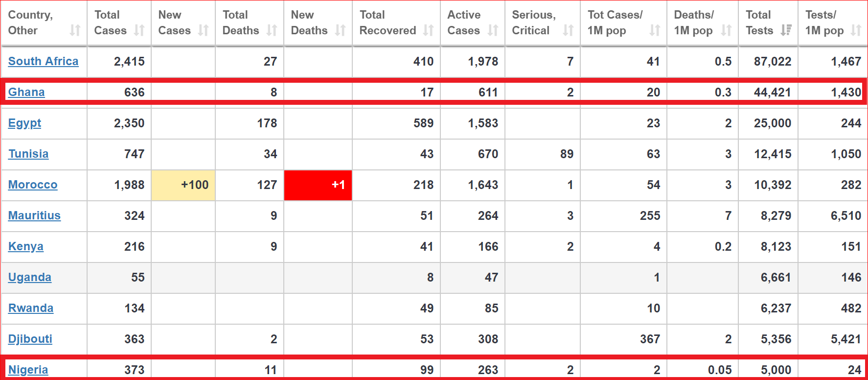
Task: Sort by Tot Cases/1M pop arrows
Action: [655, 30]
